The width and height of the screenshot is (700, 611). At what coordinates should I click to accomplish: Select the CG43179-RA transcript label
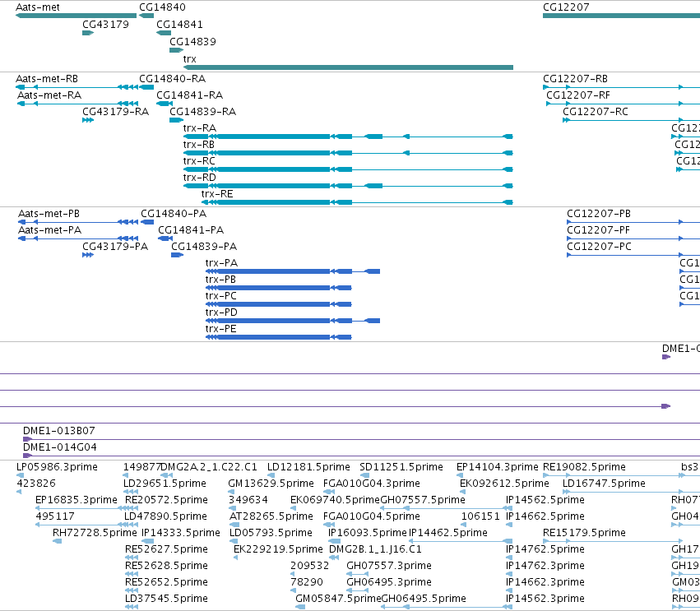coord(116,112)
